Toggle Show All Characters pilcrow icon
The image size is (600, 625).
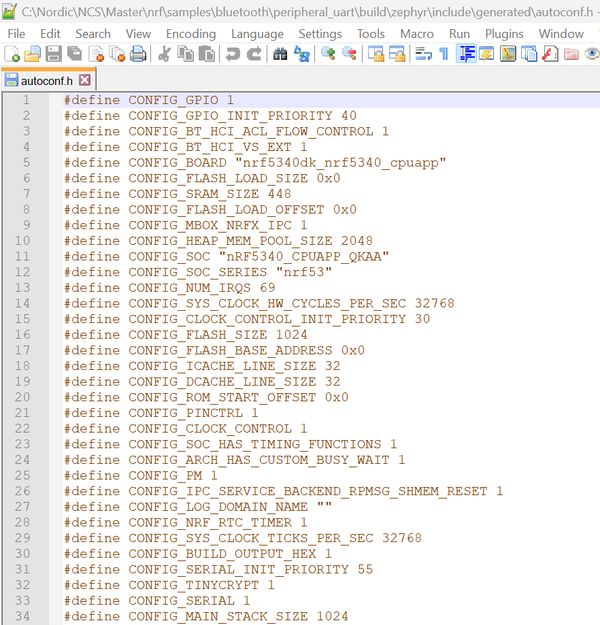tap(444, 54)
